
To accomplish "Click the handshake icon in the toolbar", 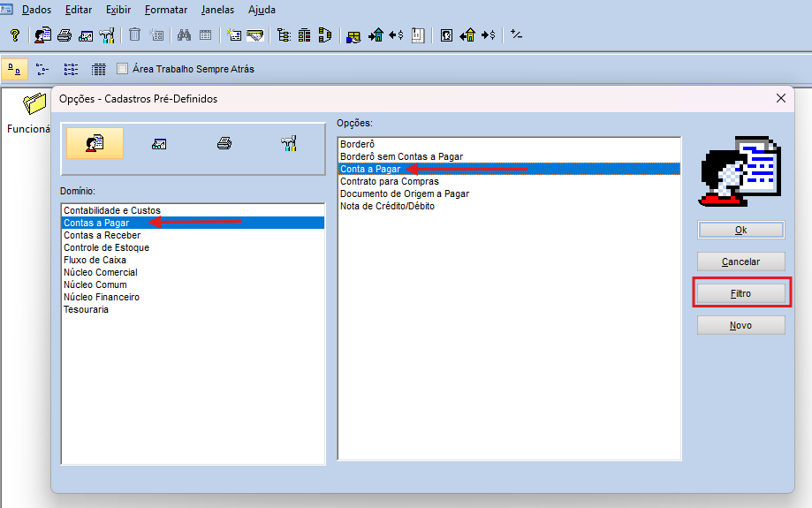I will pyautogui.click(x=255, y=35).
